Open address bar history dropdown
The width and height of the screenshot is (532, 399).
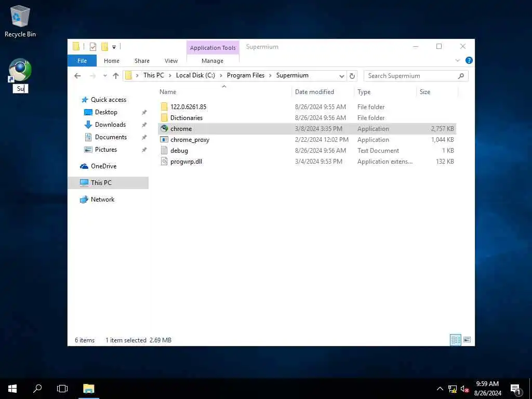tap(342, 76)
